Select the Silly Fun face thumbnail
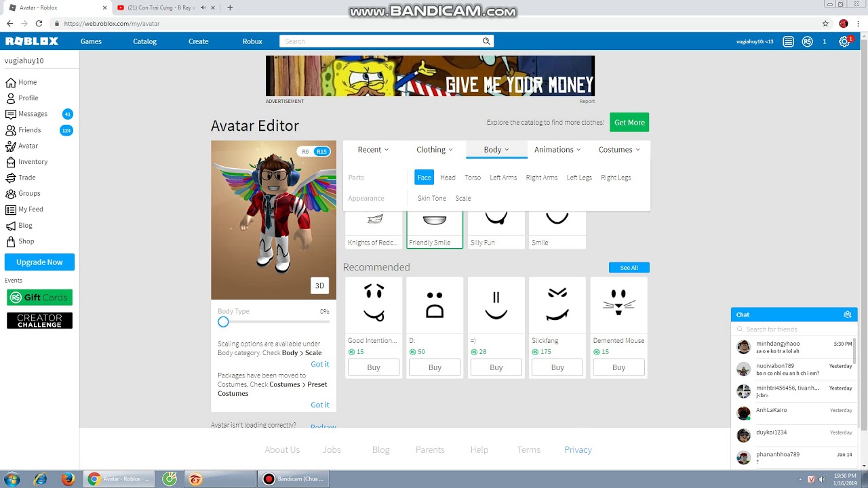The width and height of the screenshot is (868, 488). point(496,228)
